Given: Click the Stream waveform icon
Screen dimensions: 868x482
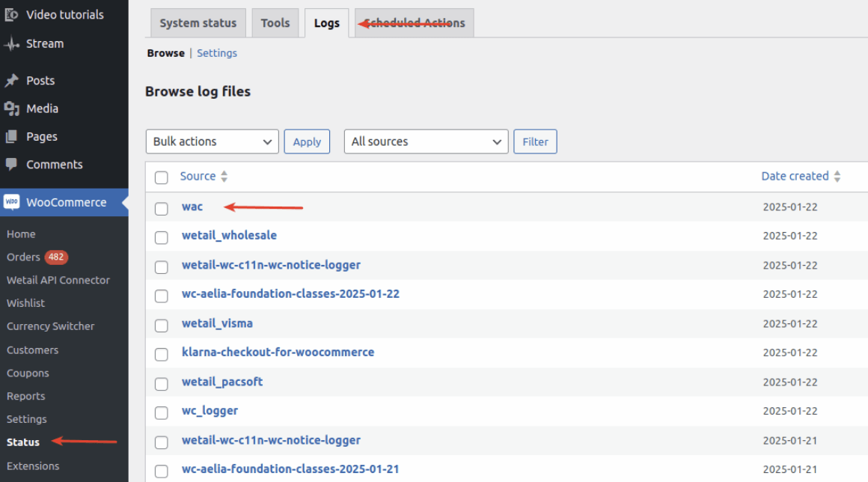Looking at the screenshot, I should tap(11, 44).
